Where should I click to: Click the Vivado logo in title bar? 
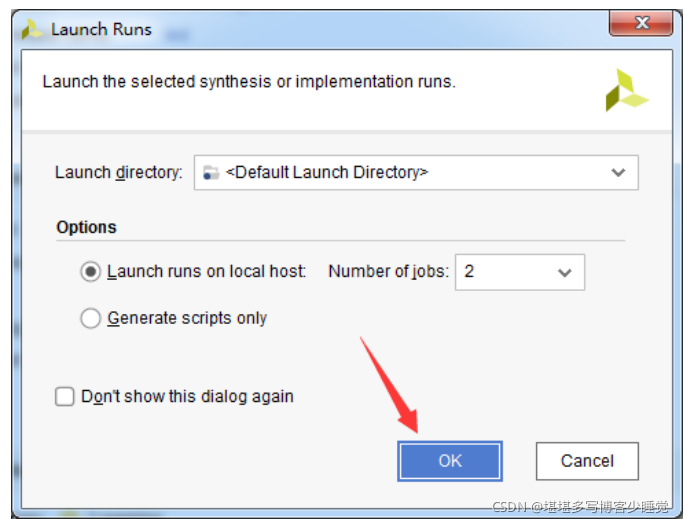[32, 29]
